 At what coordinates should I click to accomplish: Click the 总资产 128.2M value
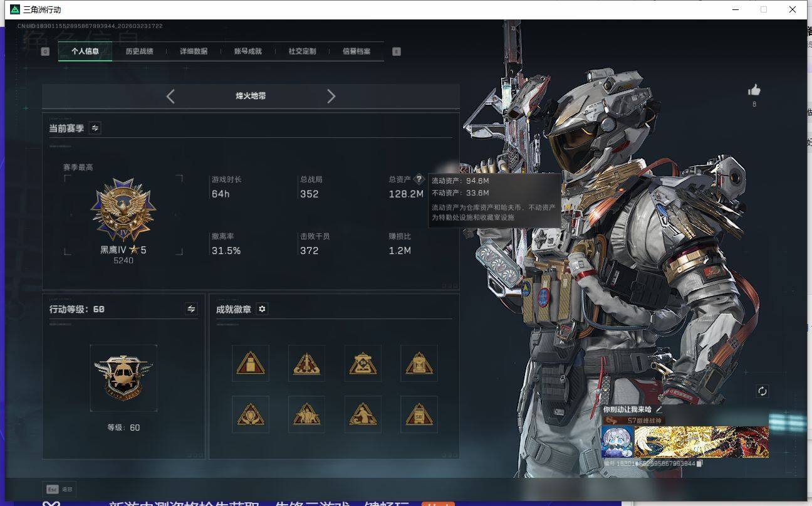pyautogui.click(x=406, y=194)
